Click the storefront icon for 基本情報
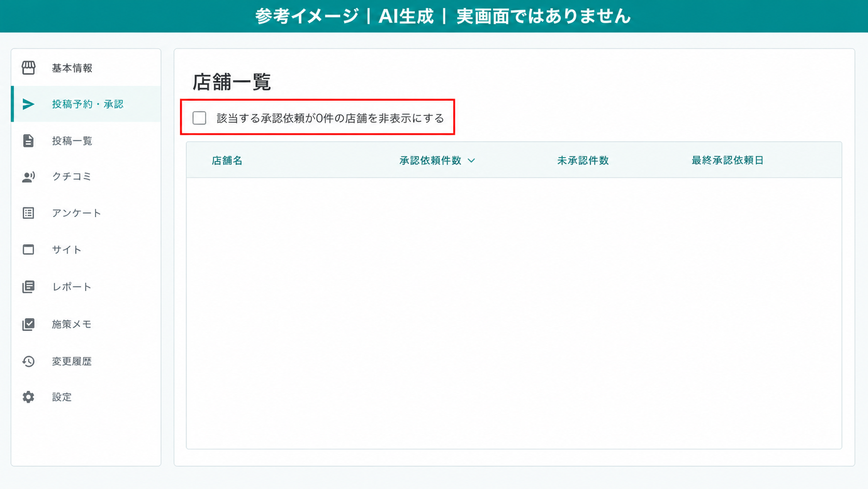 tap(29, 68)
